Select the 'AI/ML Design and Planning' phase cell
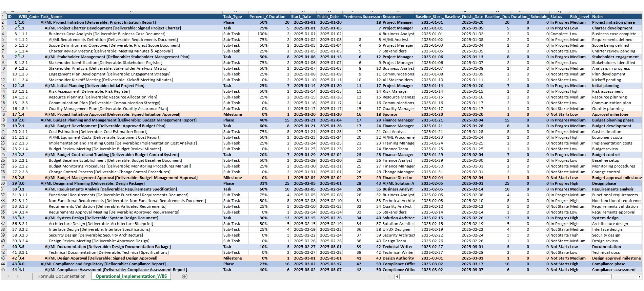644x291 pixels. tap(93, 183)
